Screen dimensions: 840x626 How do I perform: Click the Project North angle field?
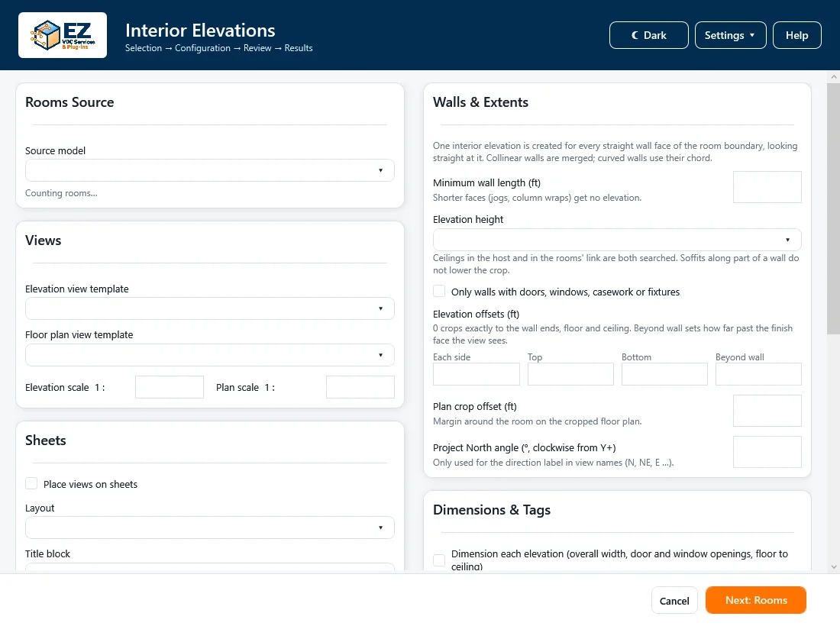click(x=767, y=452)
